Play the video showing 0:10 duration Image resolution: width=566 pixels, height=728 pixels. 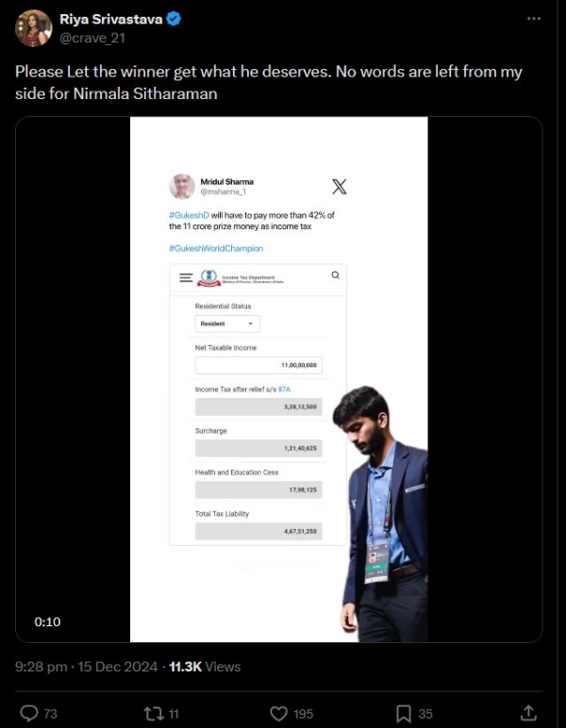pyautogui.click(x=278, y=379)
